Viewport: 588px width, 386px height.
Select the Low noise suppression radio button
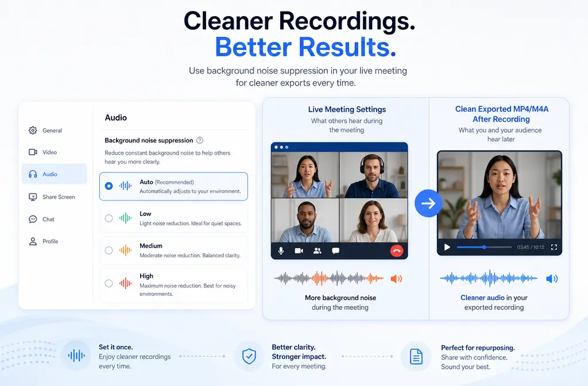[109, 218]
